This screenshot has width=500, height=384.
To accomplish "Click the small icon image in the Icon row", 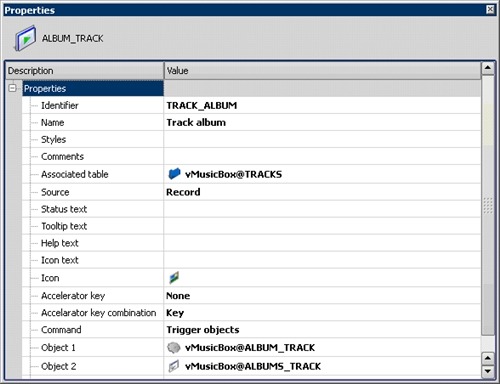I will click(174, 277).
